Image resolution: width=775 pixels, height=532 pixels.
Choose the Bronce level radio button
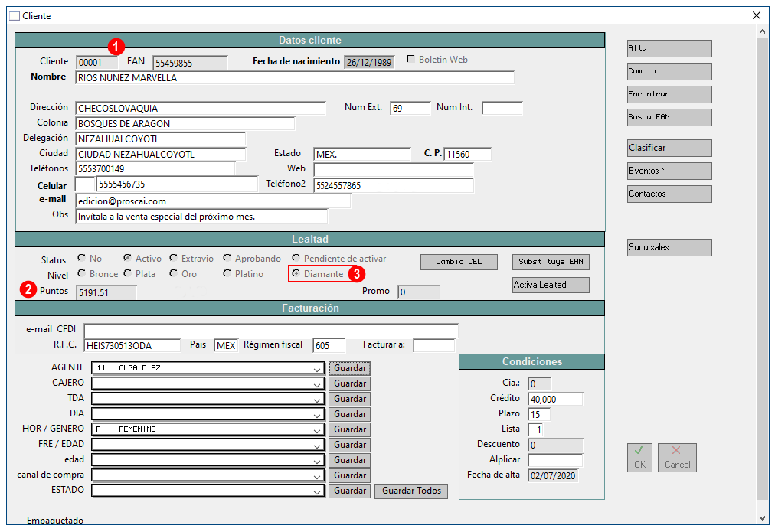pyautogui.click(x=81, y=273)
